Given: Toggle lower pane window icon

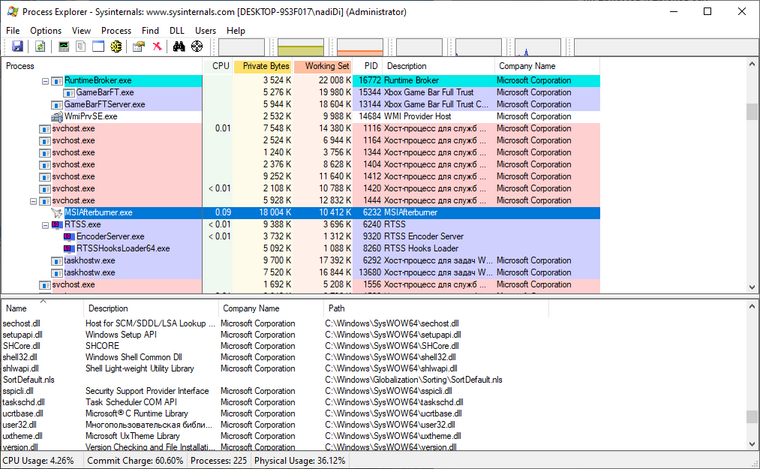Looking at the screenshot, I should [98, 47].
